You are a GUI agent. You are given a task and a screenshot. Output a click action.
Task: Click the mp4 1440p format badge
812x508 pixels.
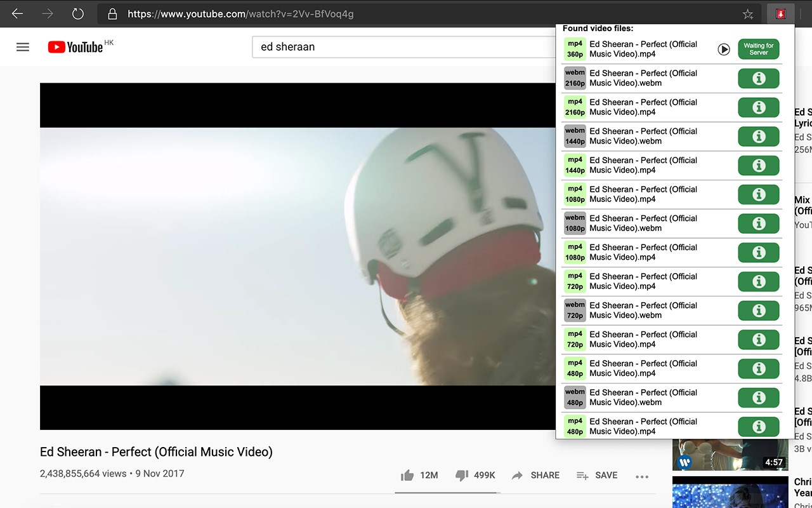pyautogui.click(x=575, y=165)
